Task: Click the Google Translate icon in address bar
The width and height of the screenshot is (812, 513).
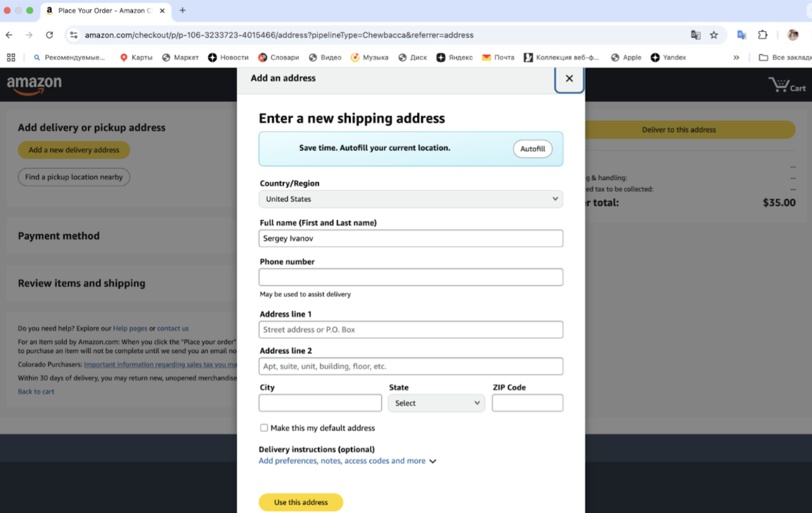Action: pos(695,35)
